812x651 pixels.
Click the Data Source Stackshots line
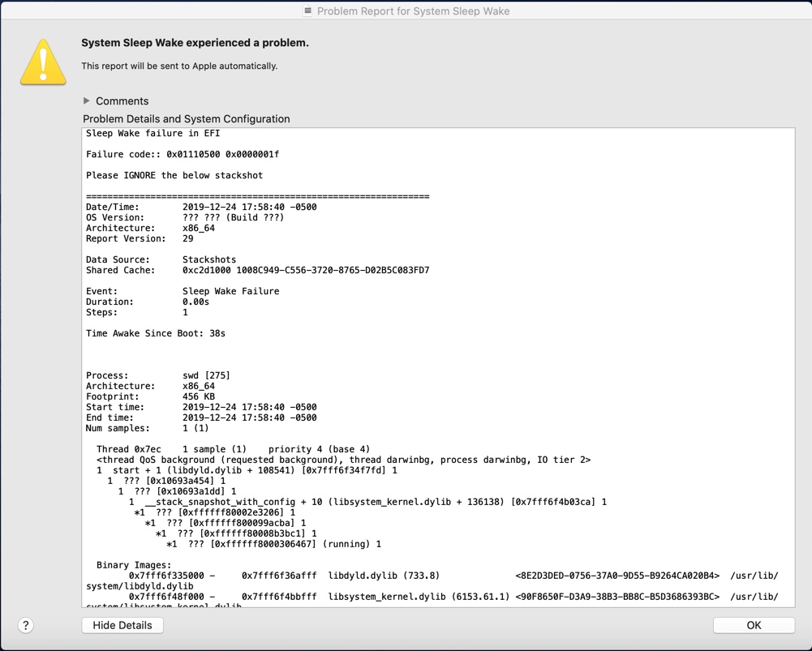pos(161,259)
